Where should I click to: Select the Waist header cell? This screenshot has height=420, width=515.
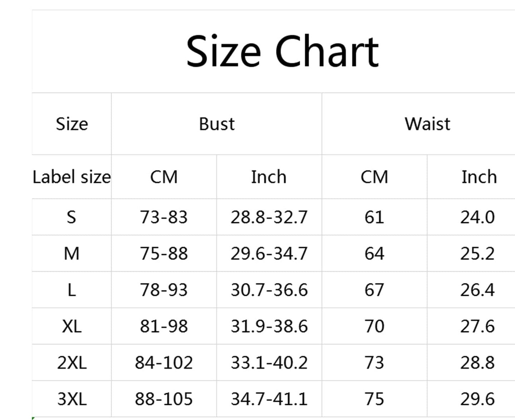pyautogui.click(x=427, y=124)
